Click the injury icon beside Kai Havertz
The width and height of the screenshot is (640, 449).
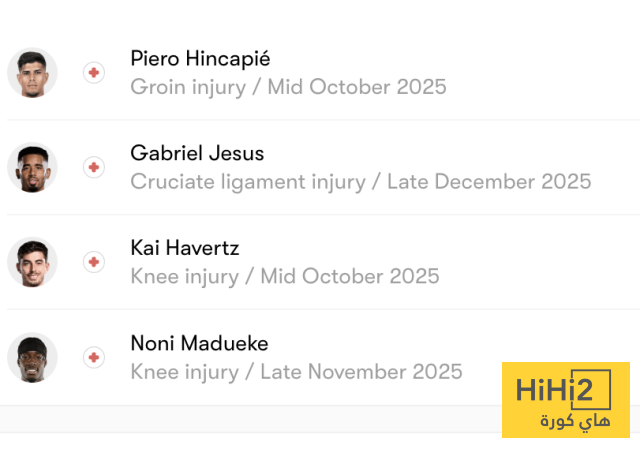click(x=94, y=262)
